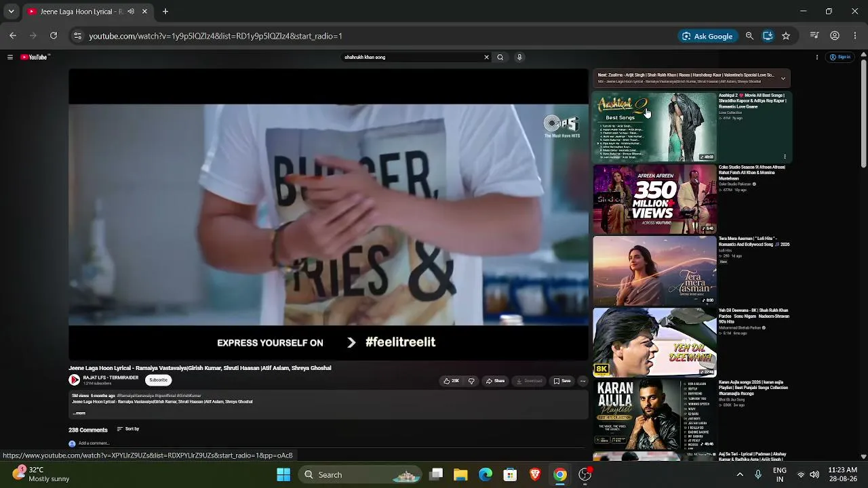Screen dimensions: 868x488
Task: Open the 11:23 AM clock and calendar
Action: coord(843,474)
